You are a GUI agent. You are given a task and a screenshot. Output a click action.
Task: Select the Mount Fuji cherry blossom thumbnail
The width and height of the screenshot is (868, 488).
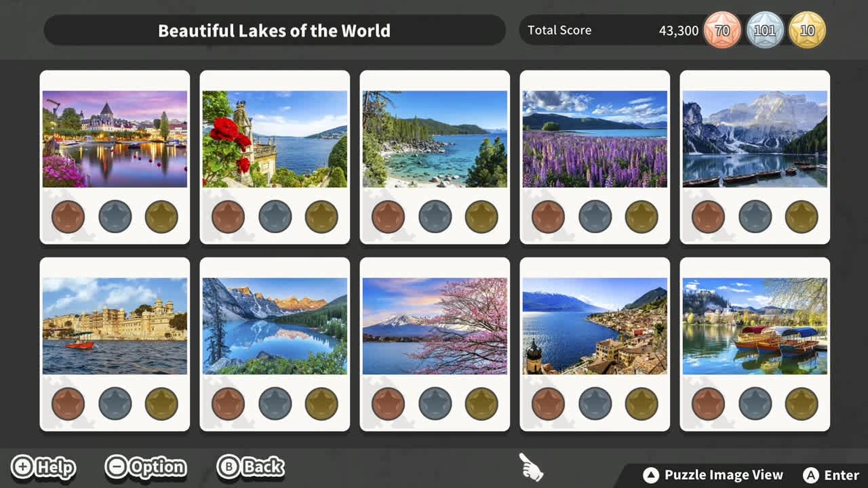435,326
